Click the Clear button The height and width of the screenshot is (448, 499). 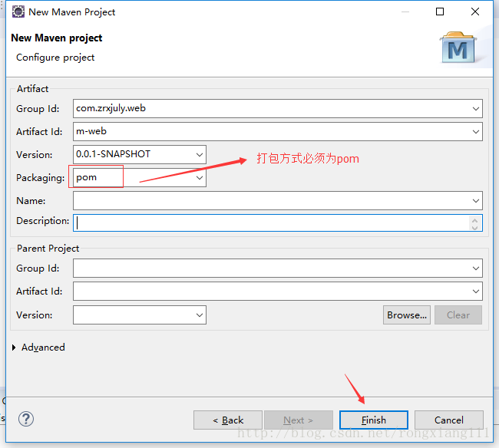[458, 315]
